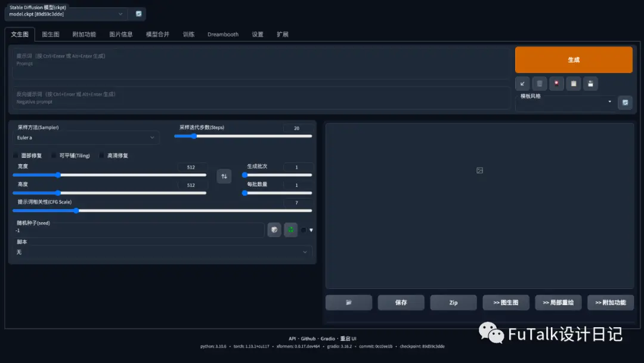Refresh the Stable Diffusion checkpoint list
This screenshot has height=363, width=644.
[138, 14]
